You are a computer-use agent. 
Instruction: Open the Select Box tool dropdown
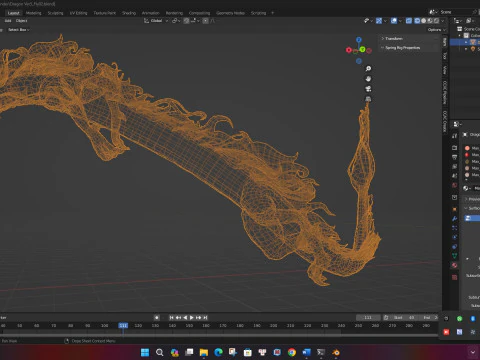point(18,30)
